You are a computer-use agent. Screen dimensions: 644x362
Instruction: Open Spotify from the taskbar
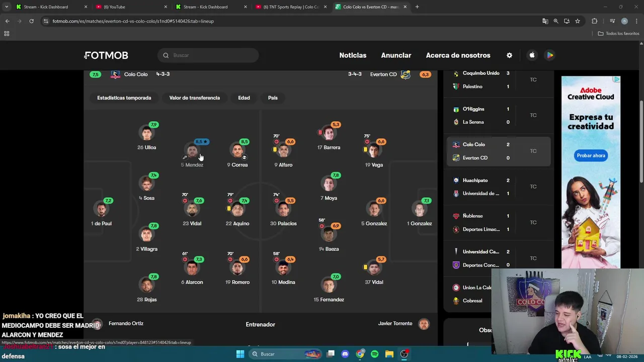click(374, 354)
